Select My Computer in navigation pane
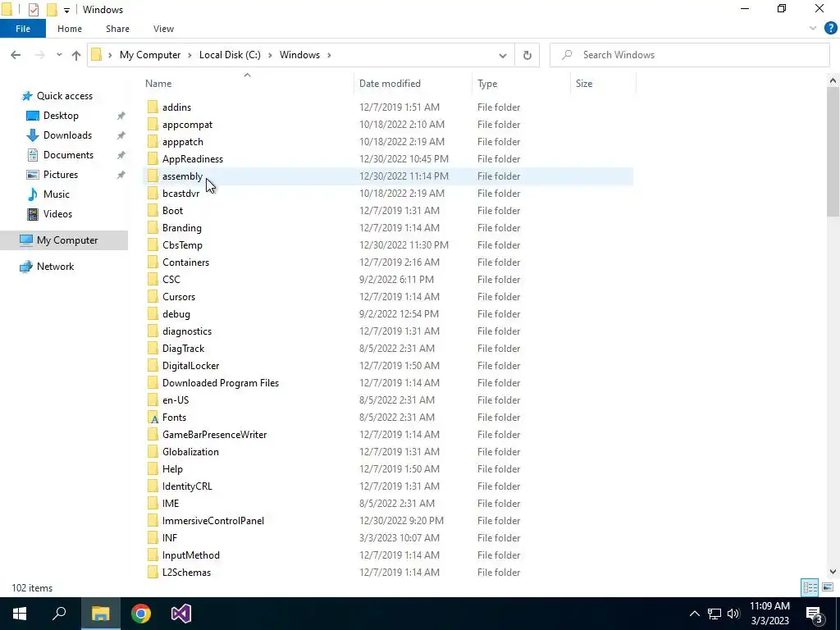The image size is (840, 630). pos(64,240)
